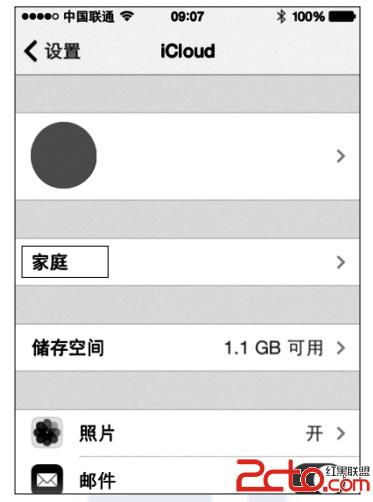Open the 邮件 mail row
Screen dimensions: 373x502
(187, 476)
